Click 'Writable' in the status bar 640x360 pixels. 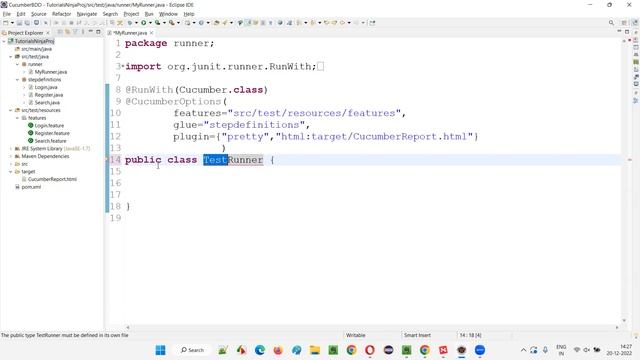coord(356,335)
